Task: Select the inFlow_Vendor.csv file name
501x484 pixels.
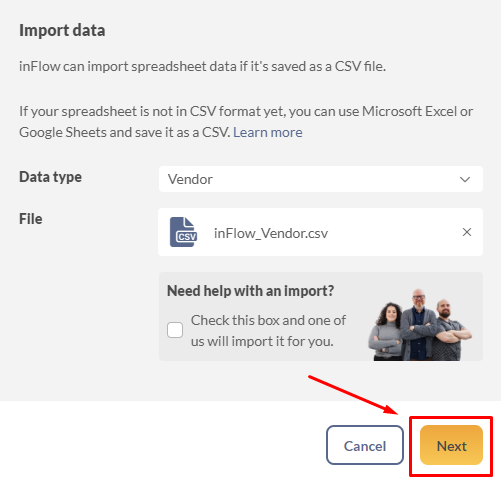Action: click(271, 233)
